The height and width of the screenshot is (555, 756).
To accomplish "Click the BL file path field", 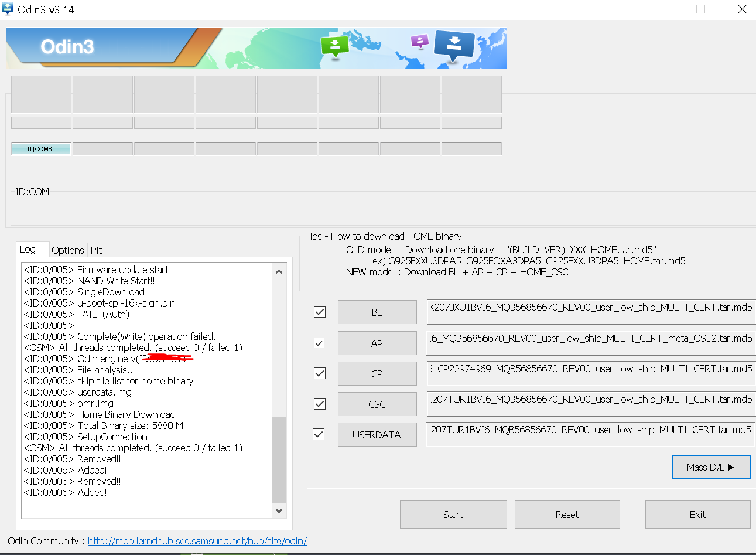I will (591, 312).
